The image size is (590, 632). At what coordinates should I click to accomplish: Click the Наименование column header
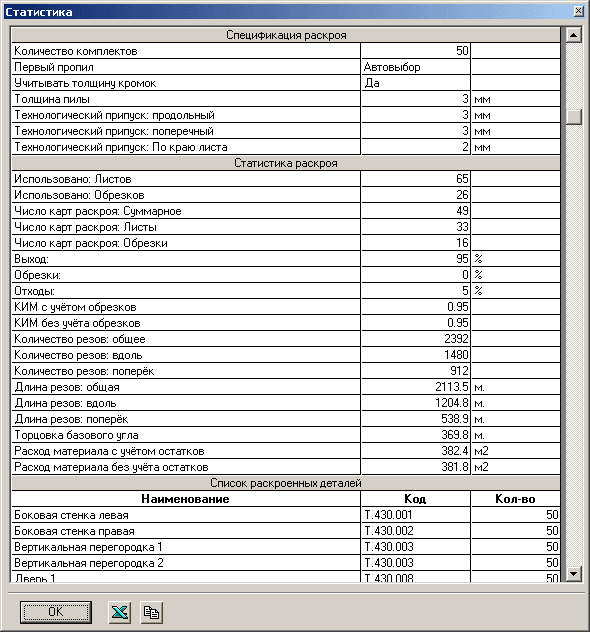pyautogui.click(x=186, y=499)
